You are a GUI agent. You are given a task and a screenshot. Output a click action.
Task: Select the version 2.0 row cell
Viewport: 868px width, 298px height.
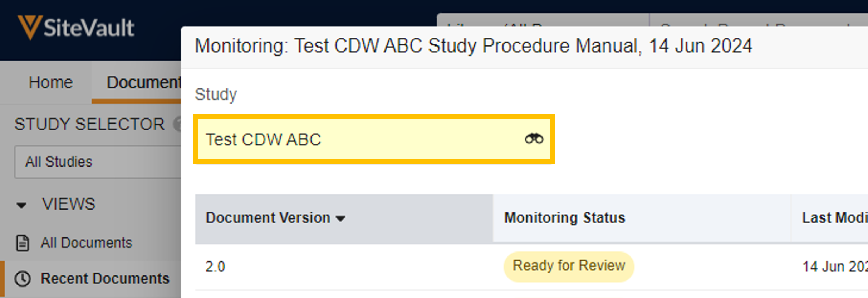[x=215, y=267]
